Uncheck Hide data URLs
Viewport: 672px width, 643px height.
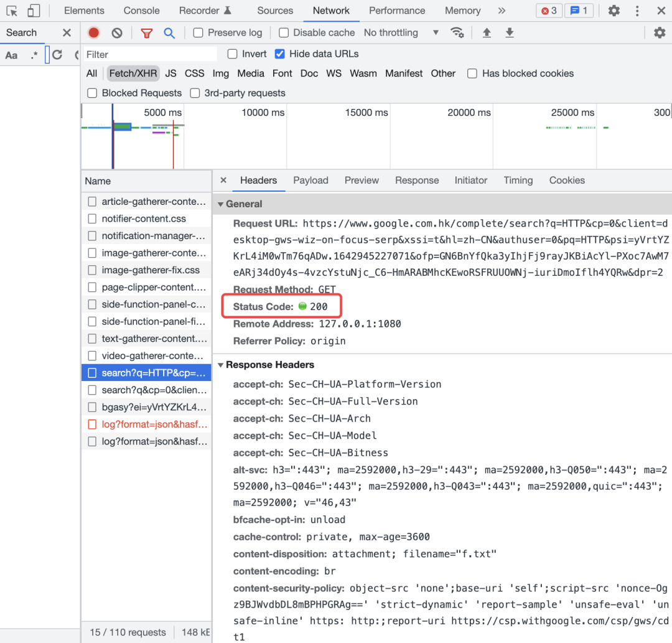click(x=279, y=54)
